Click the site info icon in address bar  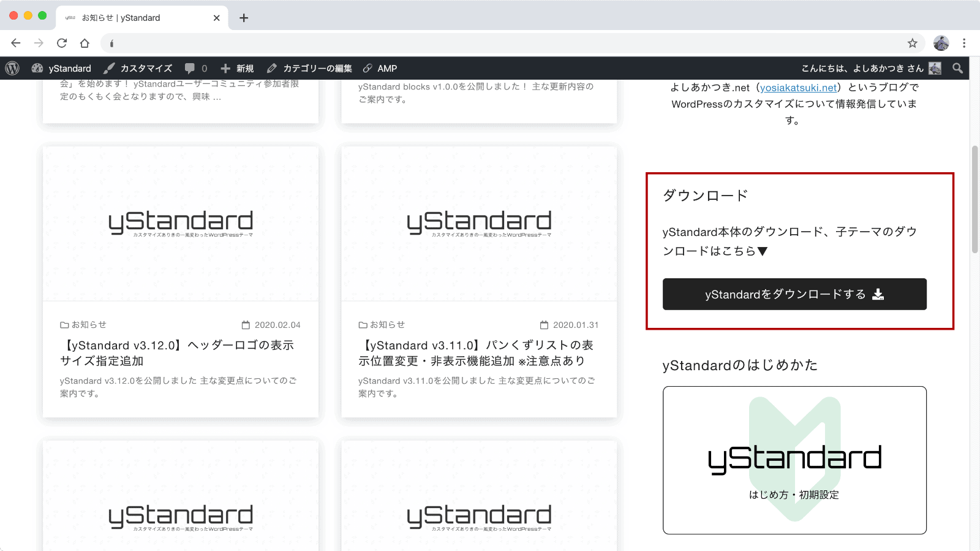pyautogui.click(x=111, y=43)
